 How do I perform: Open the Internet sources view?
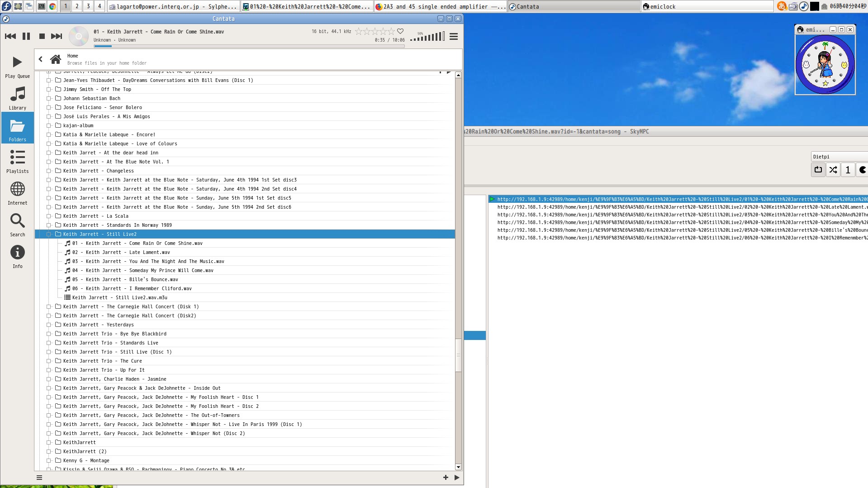(x=17, y=193)
